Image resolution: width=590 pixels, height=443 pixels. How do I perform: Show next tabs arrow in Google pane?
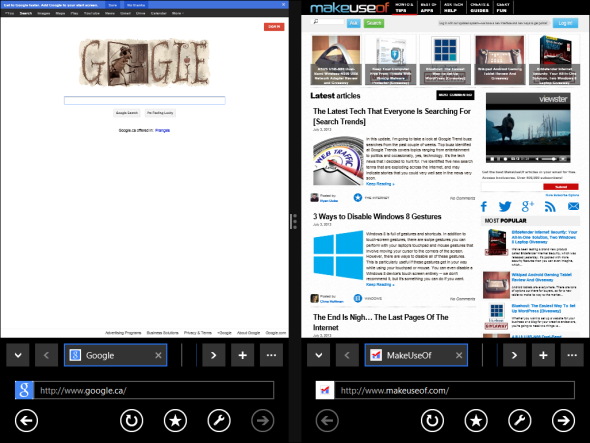pyautogui.click(x=213, y=355)
